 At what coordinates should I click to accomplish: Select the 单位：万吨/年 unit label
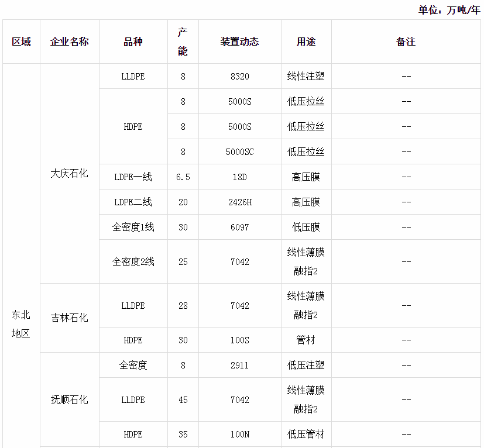tap(449, 10)
